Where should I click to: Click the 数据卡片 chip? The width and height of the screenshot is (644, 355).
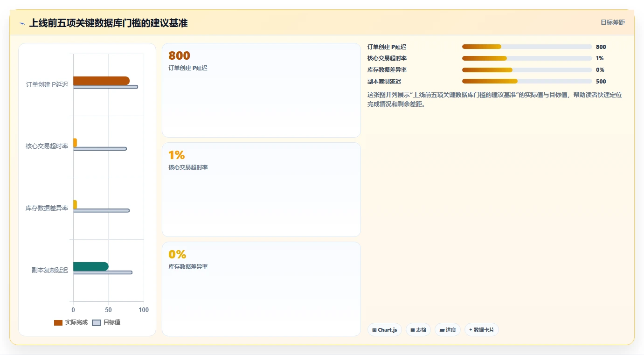click(482, 330)
